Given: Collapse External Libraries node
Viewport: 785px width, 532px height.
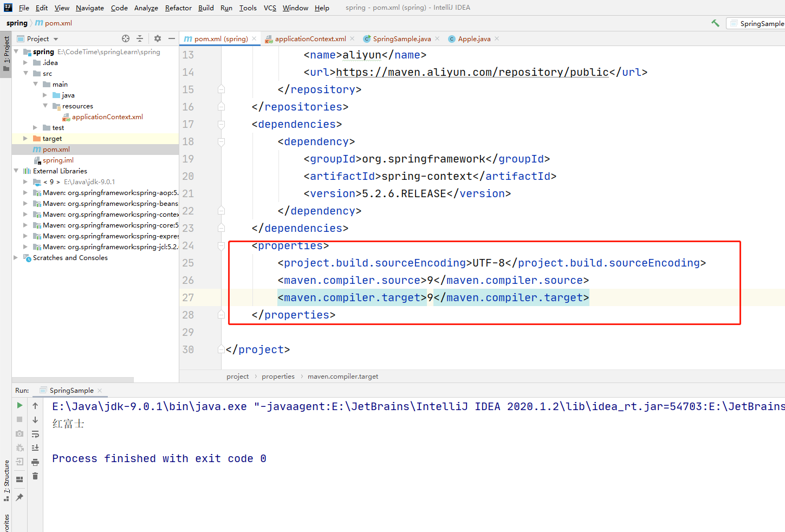Looking at the screenshot, I should point(16,171).
